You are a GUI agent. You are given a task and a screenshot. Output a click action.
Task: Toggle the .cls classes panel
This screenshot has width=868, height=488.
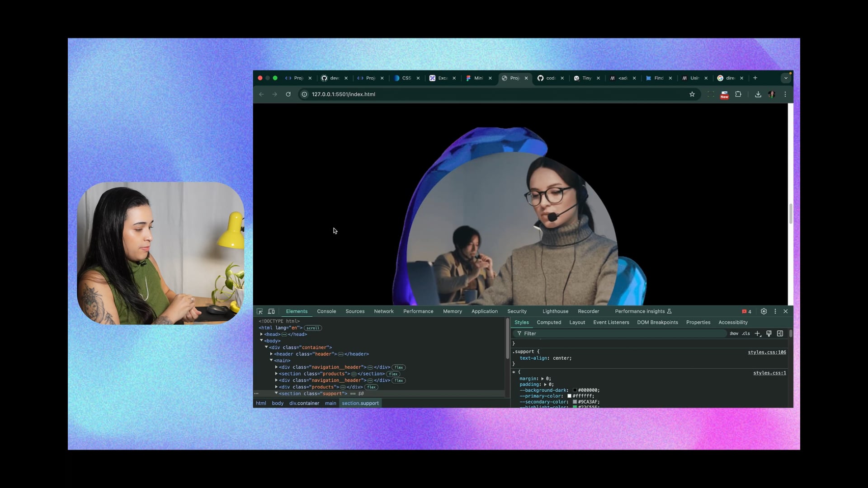tap(745, 333)
